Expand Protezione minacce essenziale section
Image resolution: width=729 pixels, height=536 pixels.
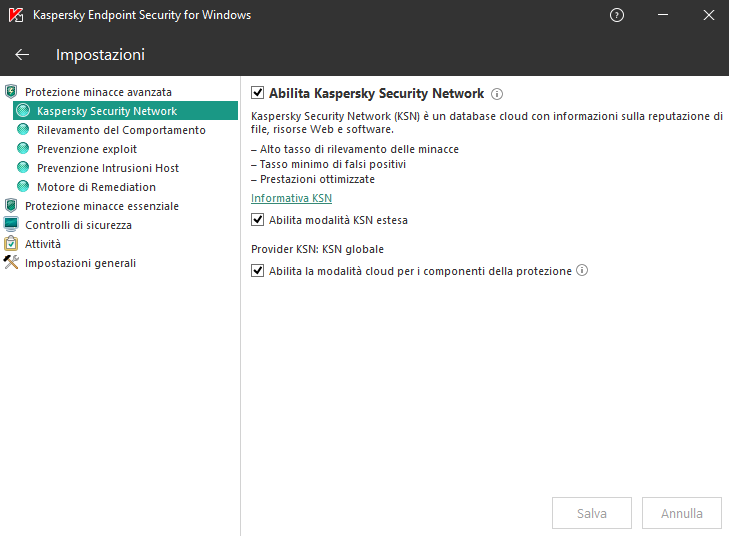[x=102, y=206]
